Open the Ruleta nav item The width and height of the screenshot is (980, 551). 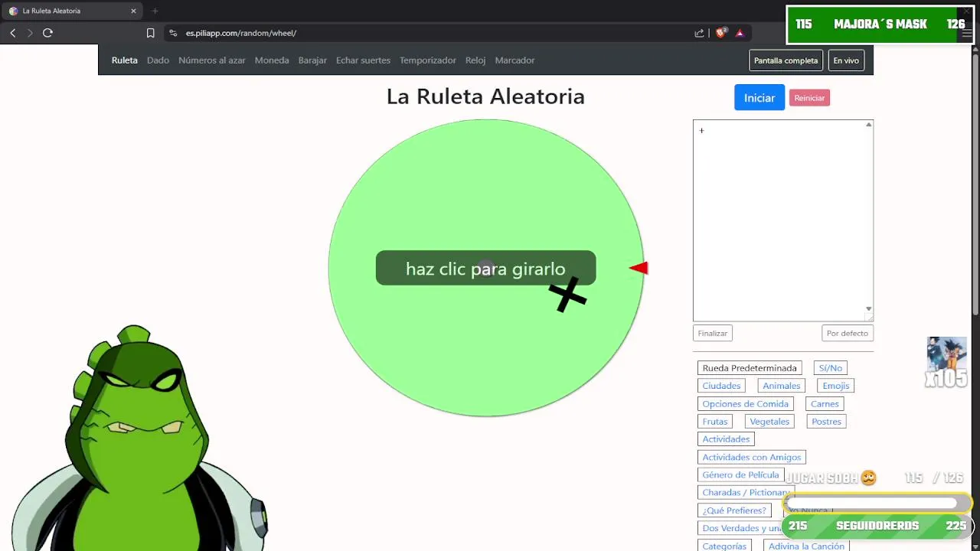[125, 60]
